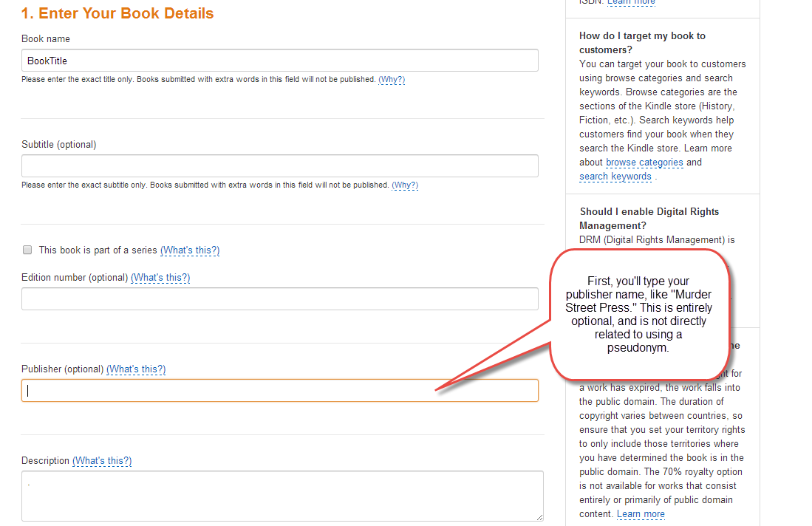This screenshot has height=526, width=812.
Task: Click inside the Description text area
Action: tap(281, 496)
